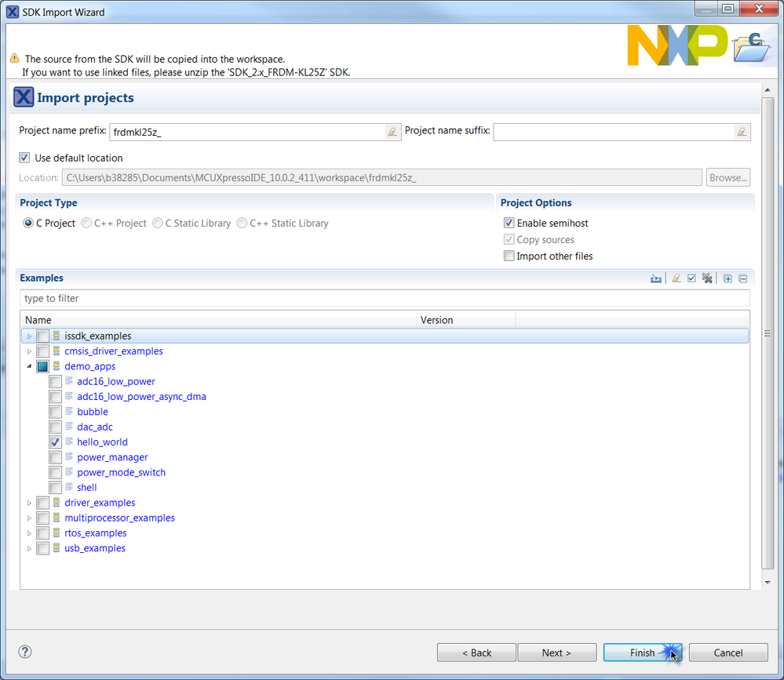The width and height of the screenshot is (784, 680).
Task: Check the power_mode_switch example checkbox
Action: click(55, 473)
